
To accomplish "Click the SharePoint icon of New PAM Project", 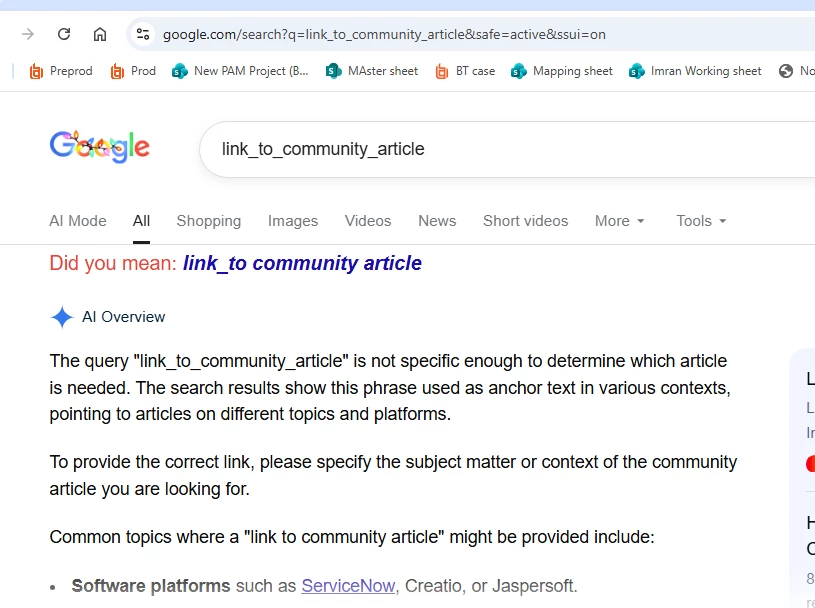I will pos(180,71).
